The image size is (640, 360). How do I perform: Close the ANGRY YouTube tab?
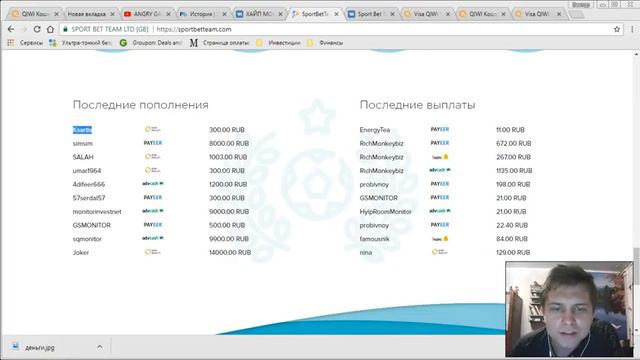(x=169, y=14)
